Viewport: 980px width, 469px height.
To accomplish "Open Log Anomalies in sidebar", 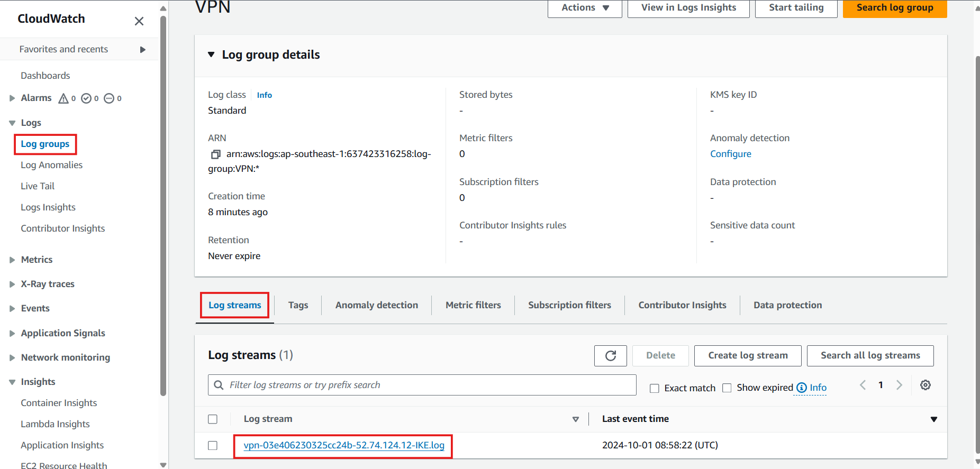I will [52, 165].
